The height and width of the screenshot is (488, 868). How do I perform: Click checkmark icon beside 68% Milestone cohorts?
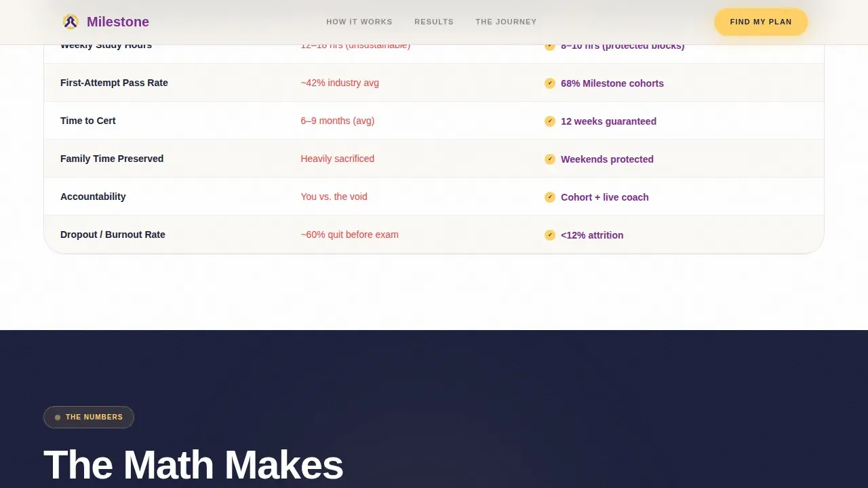550,83
